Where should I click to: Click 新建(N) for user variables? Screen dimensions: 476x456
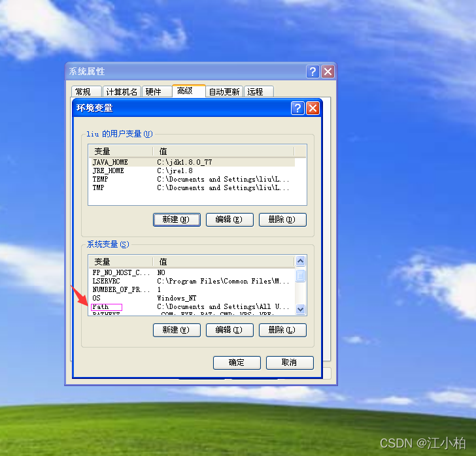coord(177,220)
